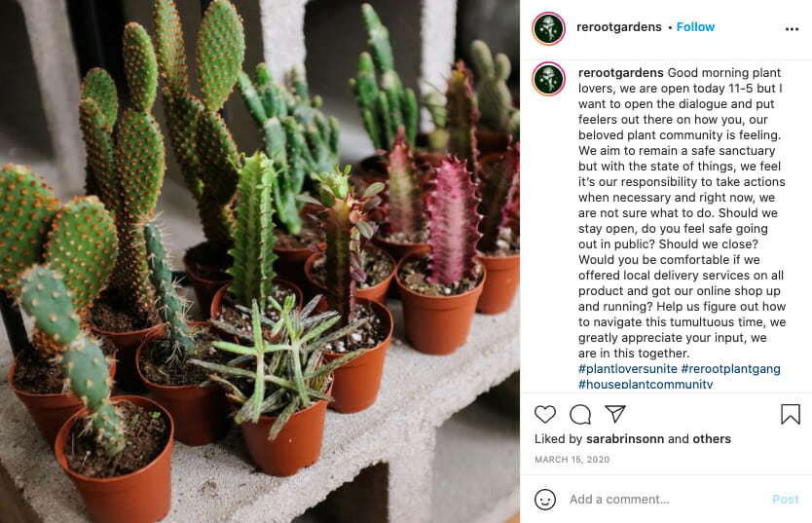Open the emoji picker smiley icon
Screen dimensions: 812x523
(x=545, y=500)
